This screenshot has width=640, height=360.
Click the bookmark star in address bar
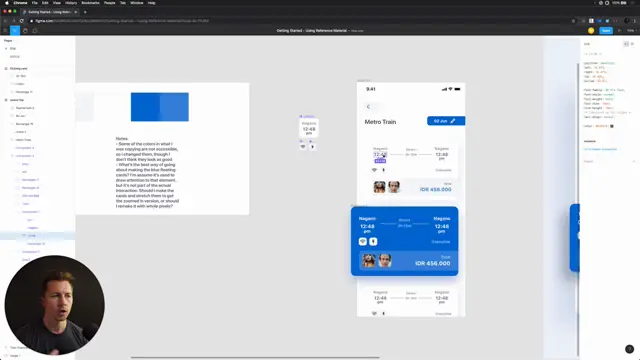pos(573,21)
